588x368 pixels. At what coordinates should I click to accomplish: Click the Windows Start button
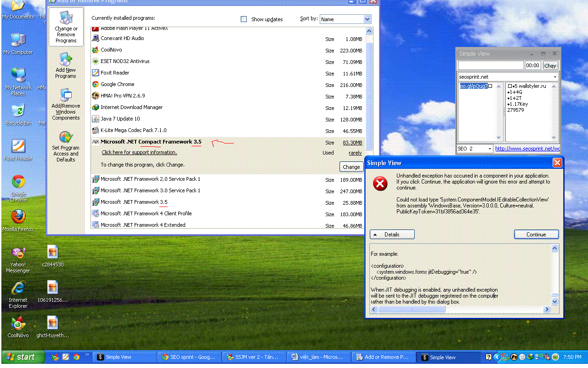[23, 357]
